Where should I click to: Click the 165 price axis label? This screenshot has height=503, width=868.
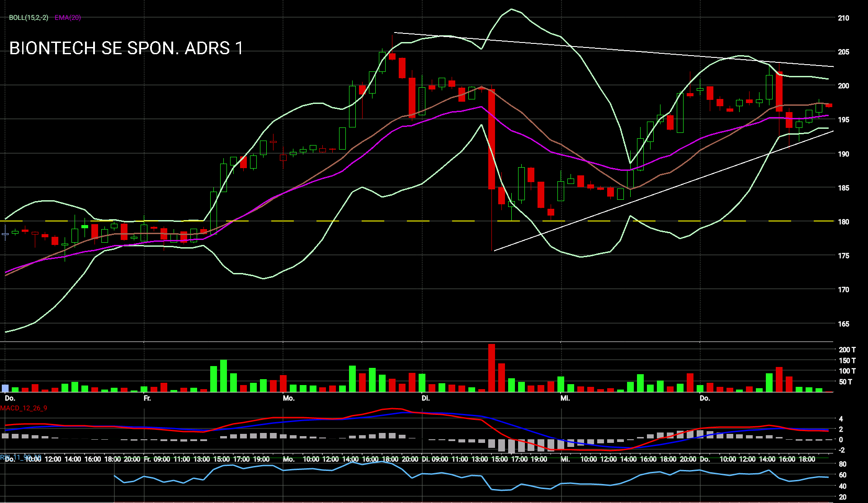point(843,324)
